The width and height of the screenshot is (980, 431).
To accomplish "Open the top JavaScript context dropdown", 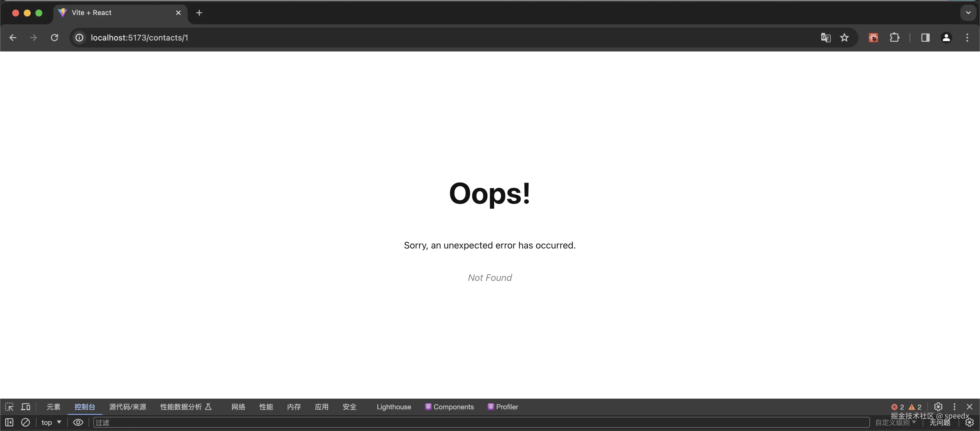I will (51, 422).
